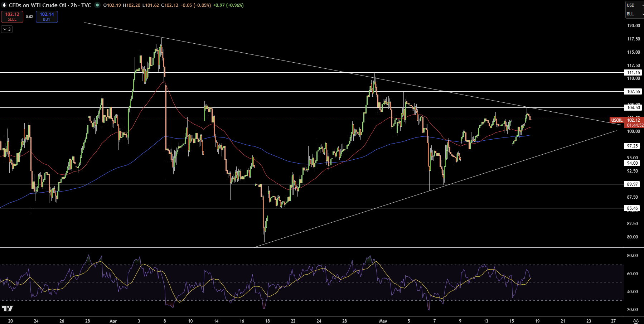
Task: Click the TradingView logo
Action: pos(8,308)
